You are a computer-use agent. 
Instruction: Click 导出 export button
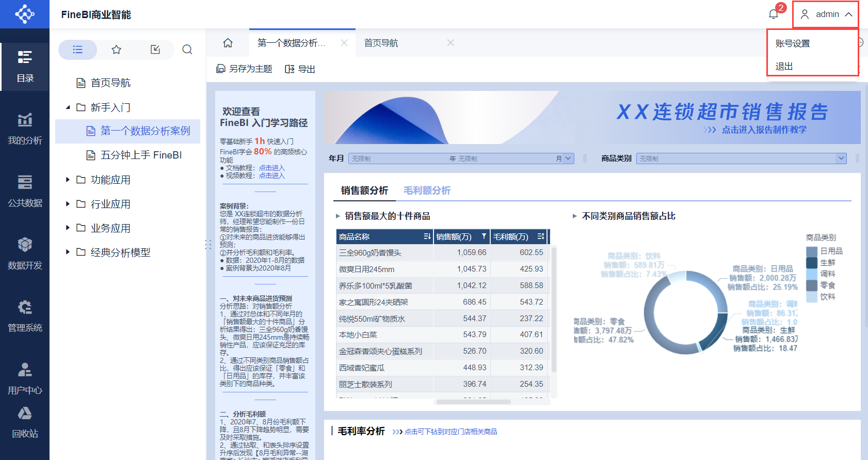[x=300, y=69]
